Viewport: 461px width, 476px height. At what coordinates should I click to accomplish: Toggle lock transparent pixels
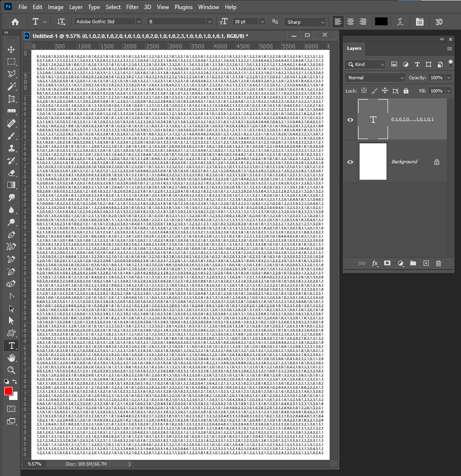[364, 91]
